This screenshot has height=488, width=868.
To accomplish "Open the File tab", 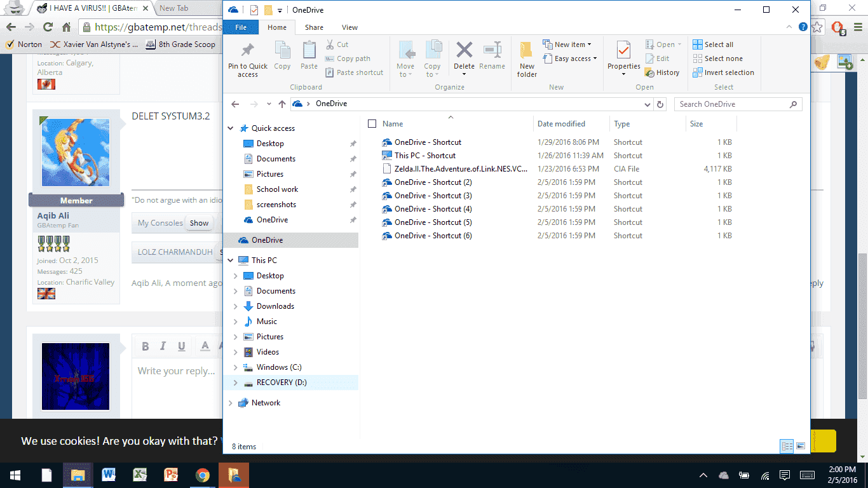I will (x=241, y=27).
